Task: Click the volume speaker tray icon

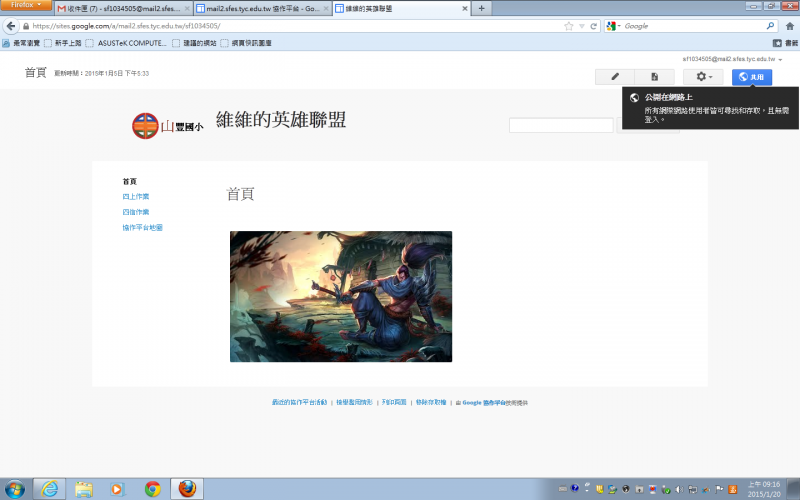Action: [x=679, y=489]
